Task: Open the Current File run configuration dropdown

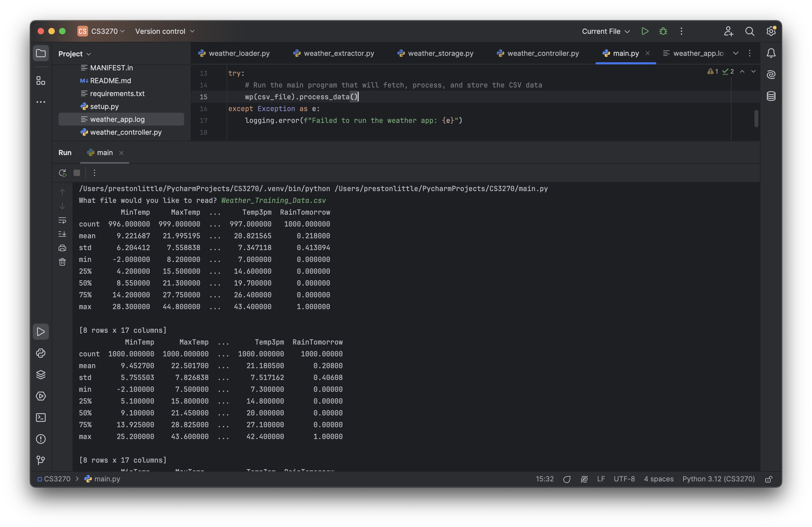Action: [x=605, y=31]
